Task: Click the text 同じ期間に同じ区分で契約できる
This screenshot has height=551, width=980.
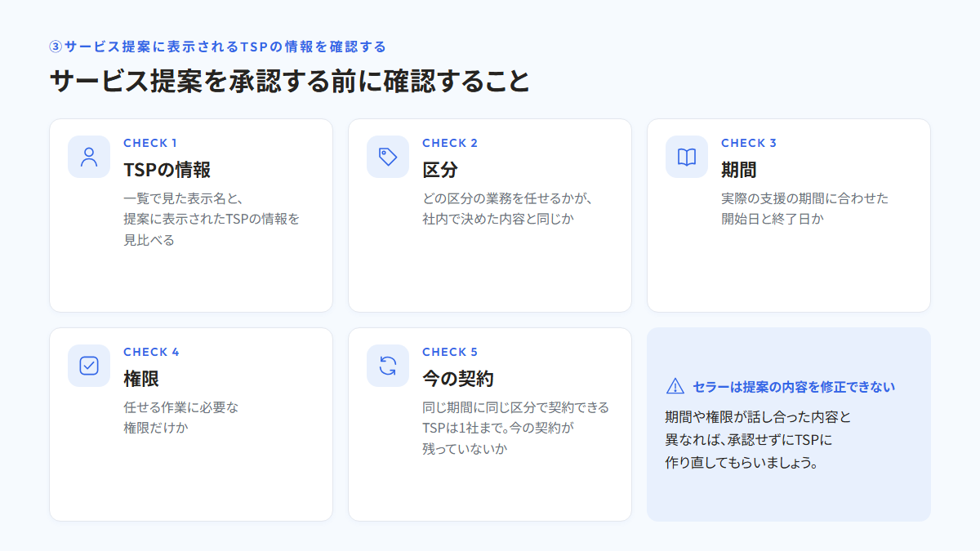Action: pyautogui.click(x=516, y=407)
